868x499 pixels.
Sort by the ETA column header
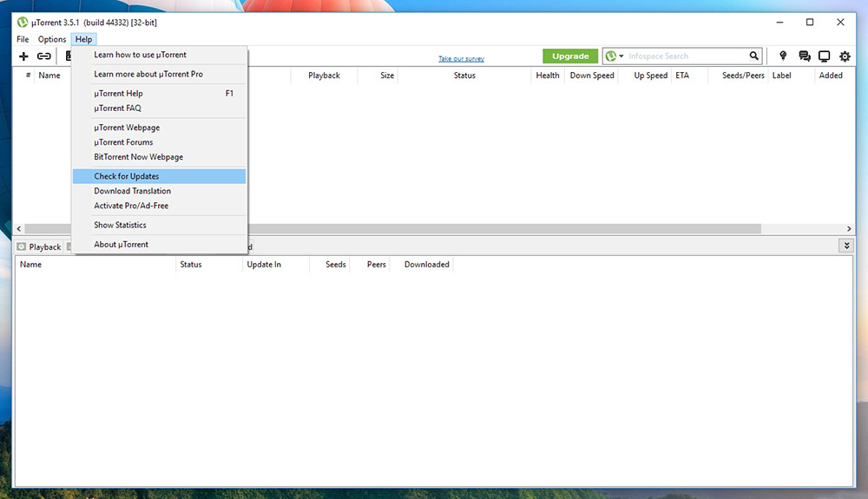click(x=682, y=76)
